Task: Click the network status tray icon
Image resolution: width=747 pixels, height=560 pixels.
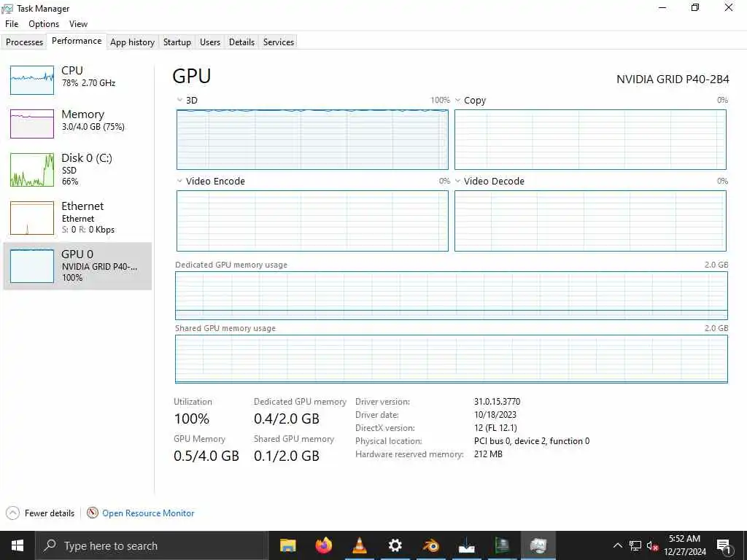Action: click(x=635, y=545)
